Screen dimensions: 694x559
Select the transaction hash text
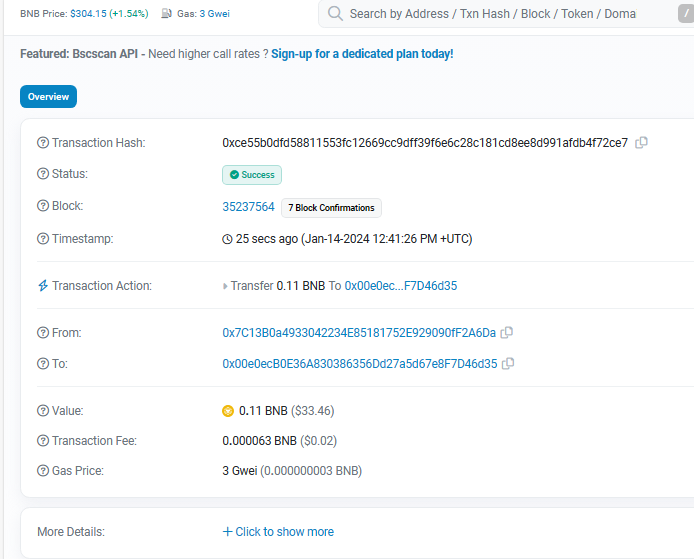tap(425, 143)
